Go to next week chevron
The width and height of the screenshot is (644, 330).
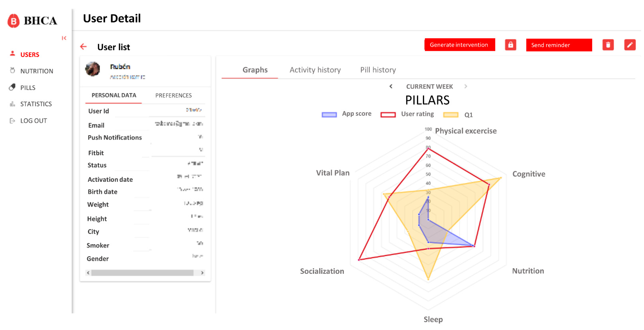coord(466,86)
